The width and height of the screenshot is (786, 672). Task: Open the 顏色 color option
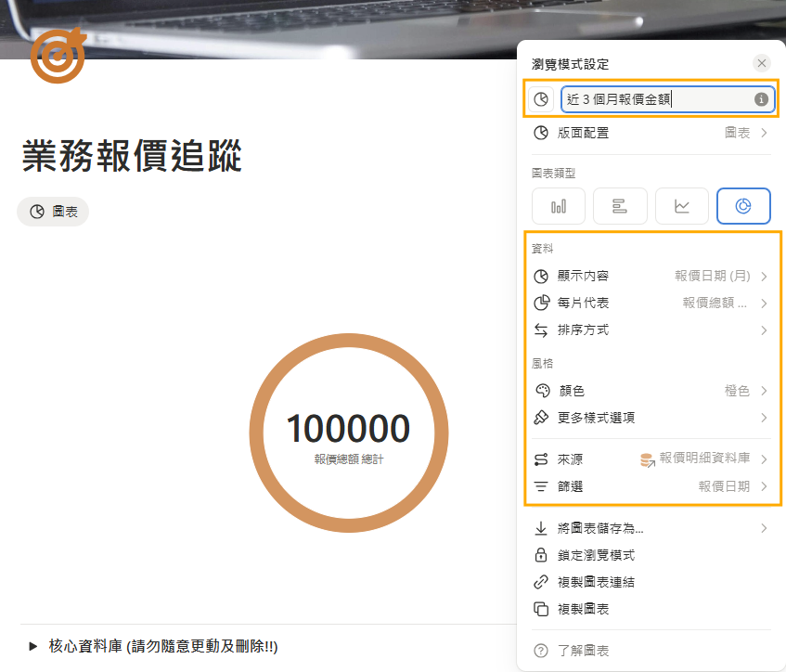651,391
